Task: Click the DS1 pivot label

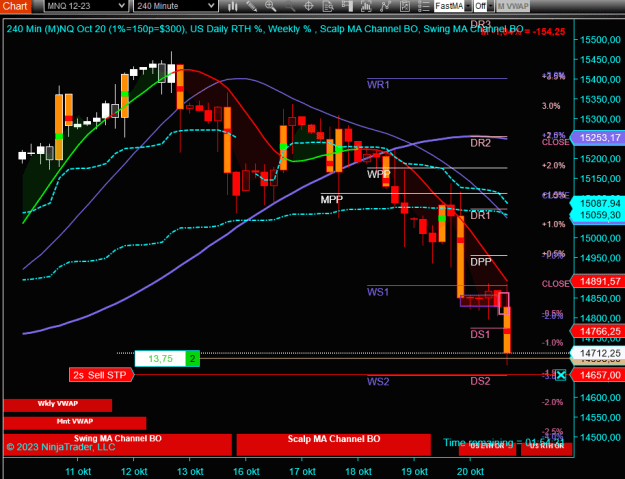Action: point(480,334)
